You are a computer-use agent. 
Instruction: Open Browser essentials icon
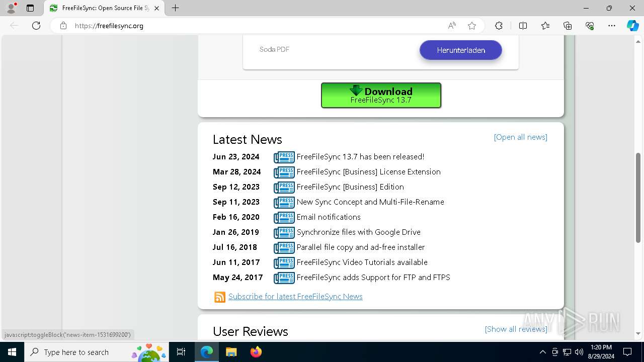(590, 26)
